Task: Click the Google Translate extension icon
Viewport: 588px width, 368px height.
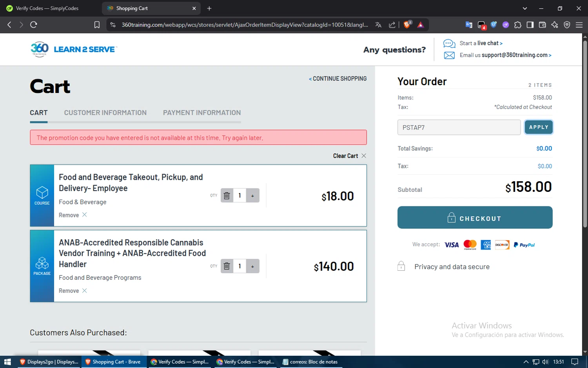Action: (x=469, y=25)
